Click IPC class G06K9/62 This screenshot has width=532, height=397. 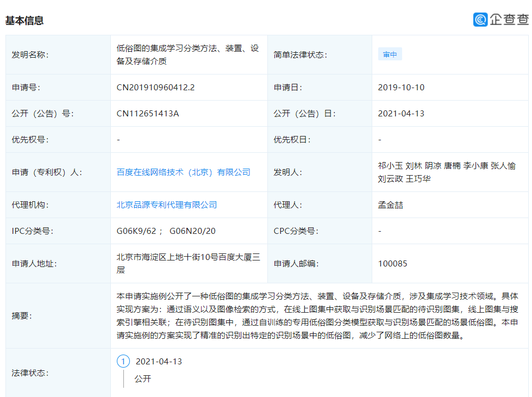[136, 231]
